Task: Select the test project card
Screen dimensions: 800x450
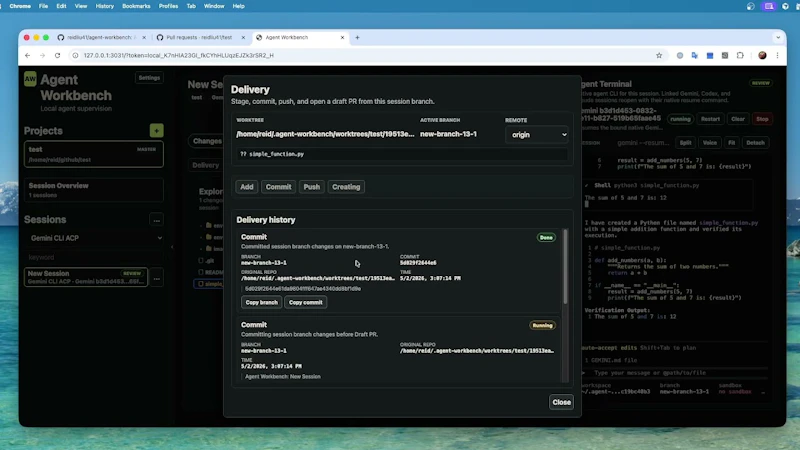Action: coord(94,154)
